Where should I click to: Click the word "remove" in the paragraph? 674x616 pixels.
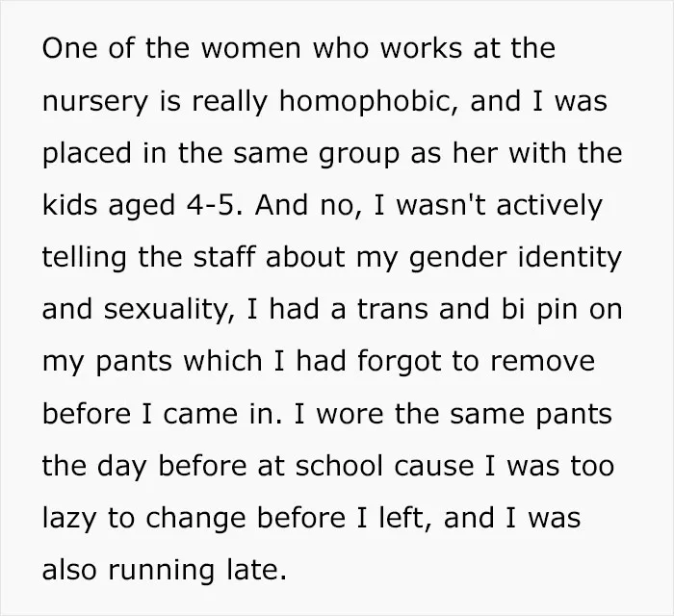coord(542,363)
